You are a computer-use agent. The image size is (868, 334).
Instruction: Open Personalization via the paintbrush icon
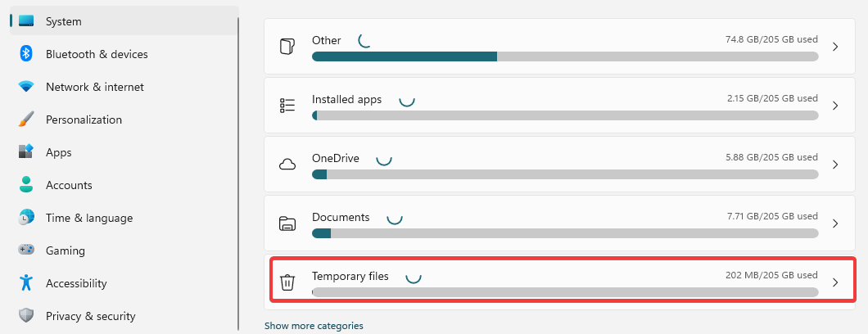click(x=26, y=120)
